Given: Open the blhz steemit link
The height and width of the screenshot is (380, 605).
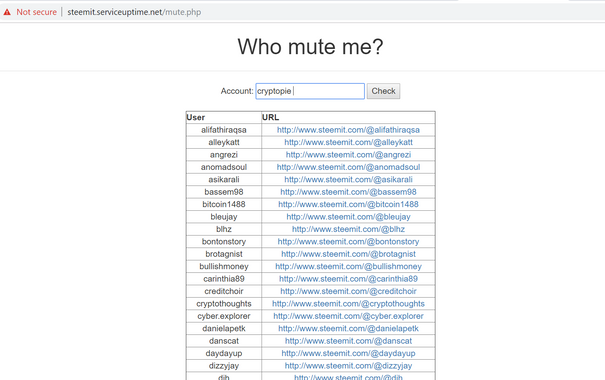Looking at the screenshot, I should click(x=348, y=229).
